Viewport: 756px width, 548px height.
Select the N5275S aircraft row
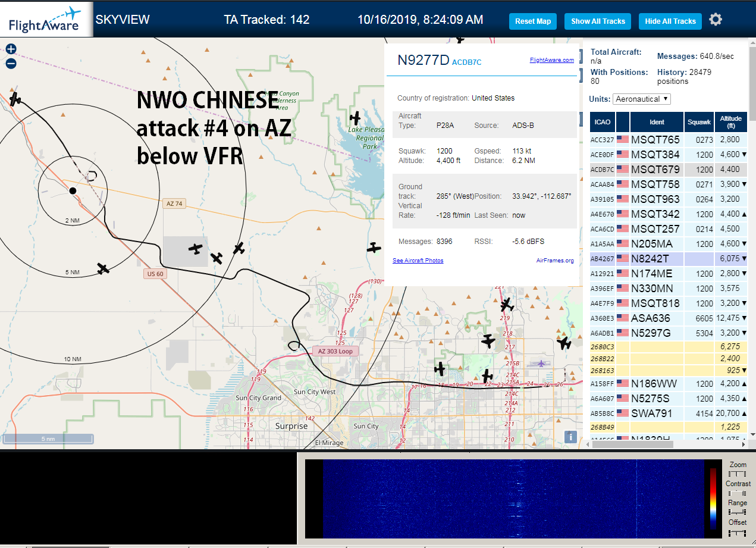(x=669, y=399)
